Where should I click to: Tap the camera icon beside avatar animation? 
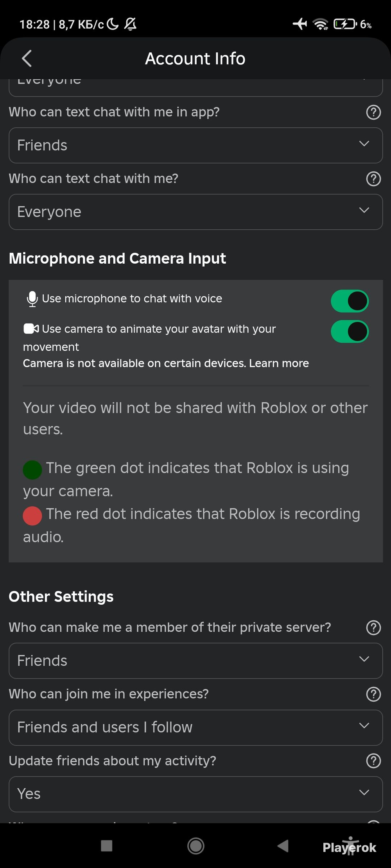(31, 329)
